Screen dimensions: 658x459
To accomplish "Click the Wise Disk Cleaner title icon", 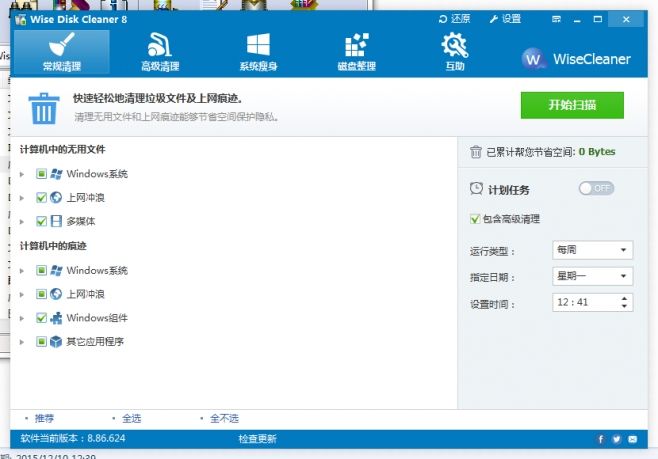I will pyautogui.click(x=20, y=19).
